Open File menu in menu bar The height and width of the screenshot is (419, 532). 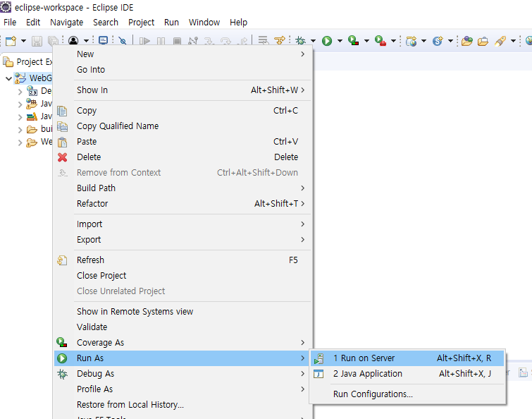click(x=10, y=23)
